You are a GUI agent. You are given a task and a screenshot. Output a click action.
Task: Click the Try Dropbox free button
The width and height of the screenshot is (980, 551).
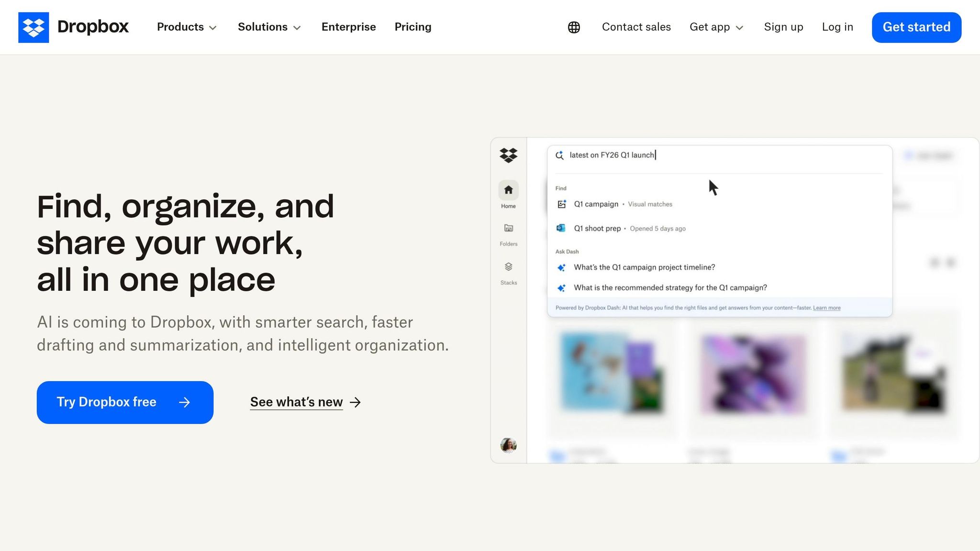click(x=125, y=402)
